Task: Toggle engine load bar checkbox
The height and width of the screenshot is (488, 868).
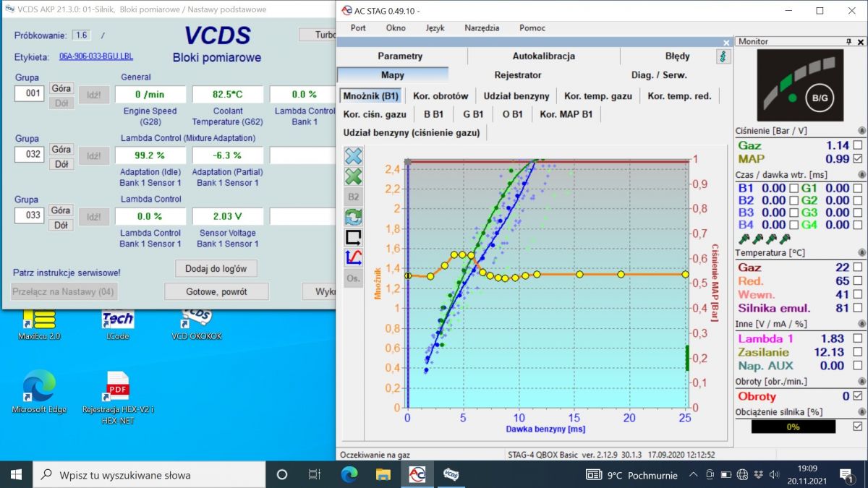Action: [857, 427]
